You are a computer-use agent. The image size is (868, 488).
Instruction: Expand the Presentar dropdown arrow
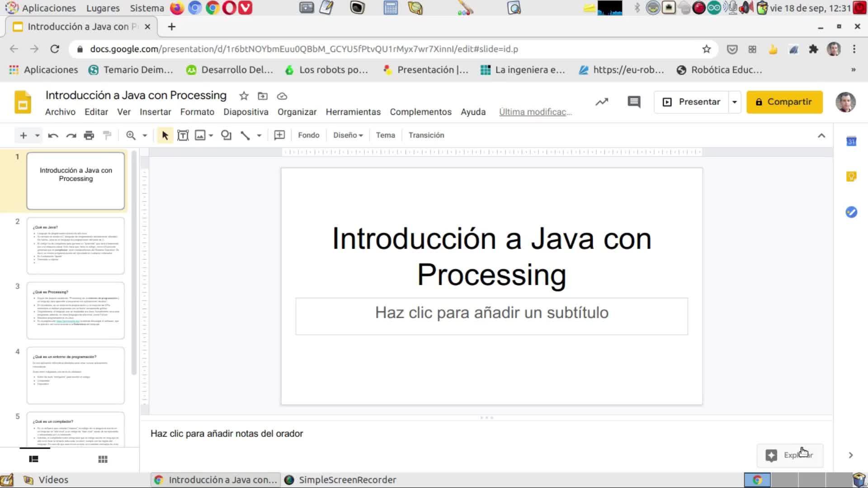click(735, 102)
